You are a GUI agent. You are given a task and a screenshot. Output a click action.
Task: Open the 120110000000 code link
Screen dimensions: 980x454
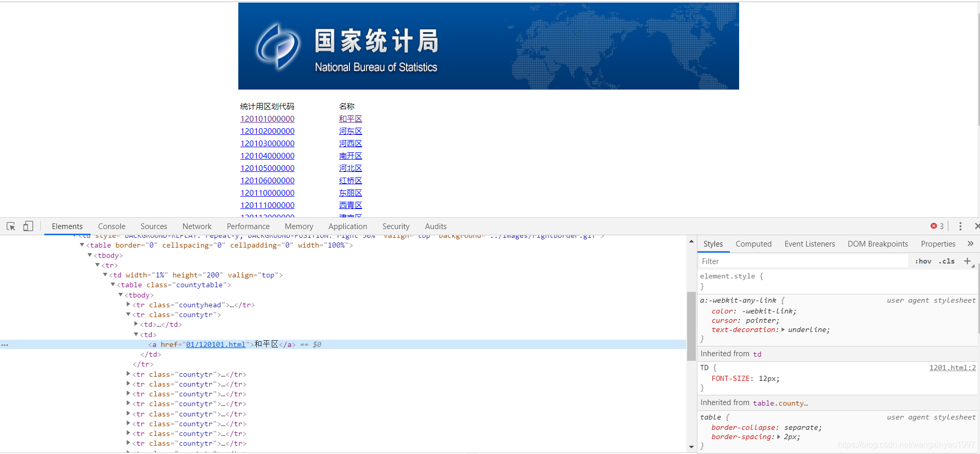click(268, 193)
